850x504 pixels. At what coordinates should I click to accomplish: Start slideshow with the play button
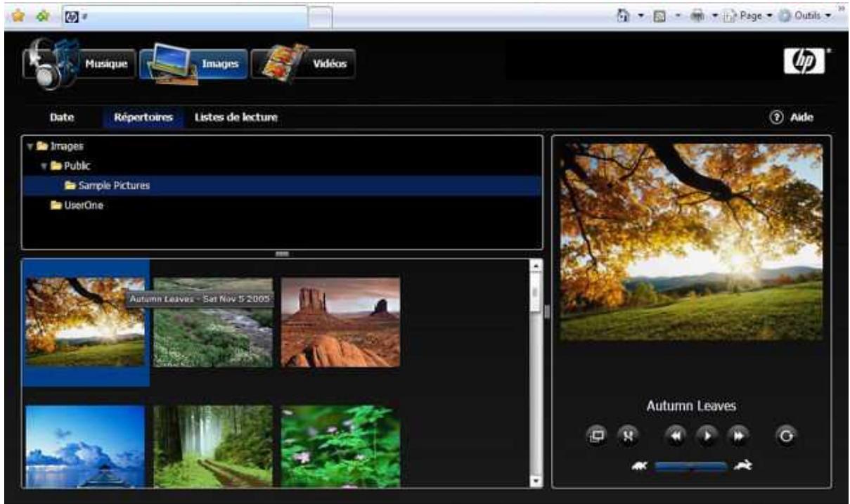click(x=707, y=436)
